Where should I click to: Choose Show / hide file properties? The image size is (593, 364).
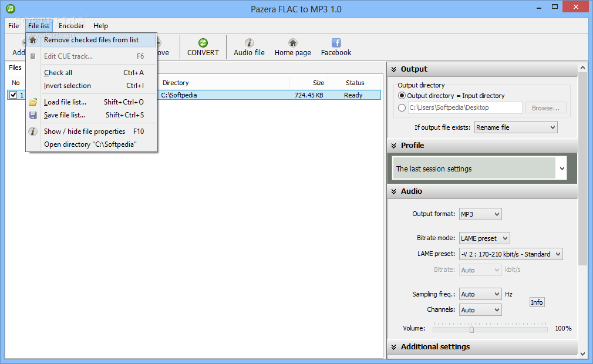91,131
